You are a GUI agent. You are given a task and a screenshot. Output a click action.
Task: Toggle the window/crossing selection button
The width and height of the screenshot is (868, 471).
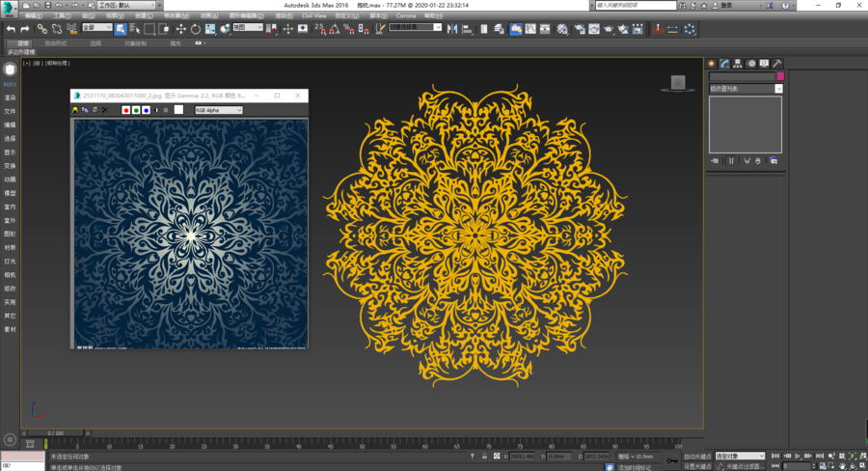point(164,29)
